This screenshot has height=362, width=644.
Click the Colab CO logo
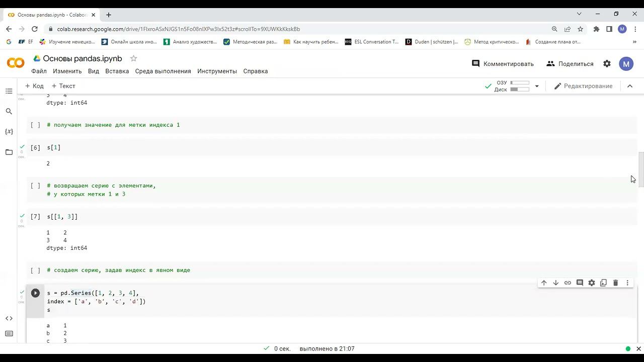pyautogui.click(x=16, y=63)
